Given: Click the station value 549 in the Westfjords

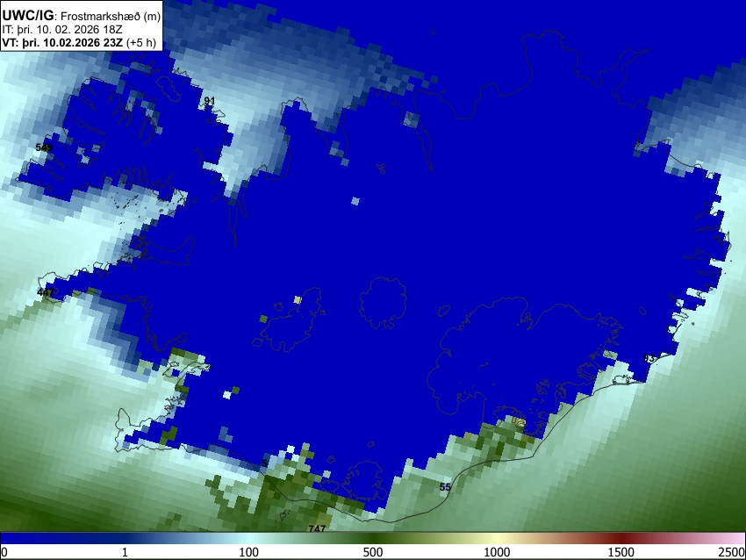Looking at the screenshot, I should click(x=44, y=147).
